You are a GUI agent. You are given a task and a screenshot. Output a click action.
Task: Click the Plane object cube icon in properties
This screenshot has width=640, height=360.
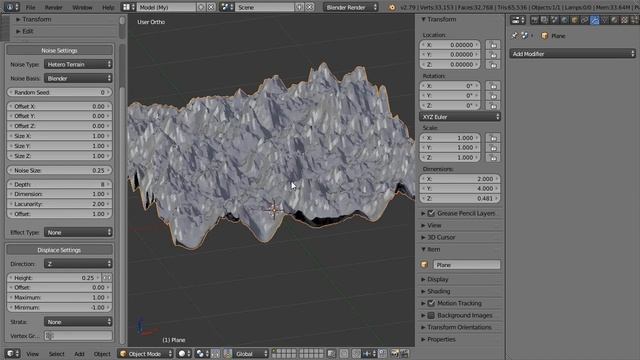[x=544, y=36]
